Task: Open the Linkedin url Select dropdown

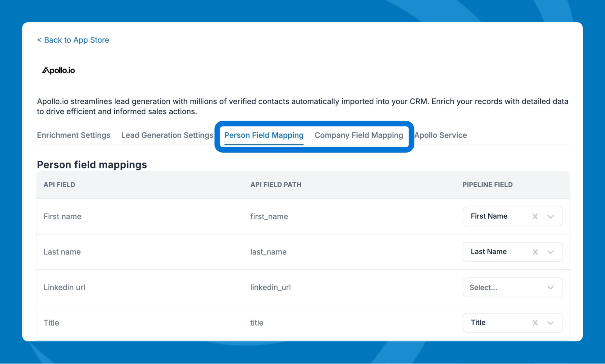Action: pyautogui.click(x=512, y=287)
